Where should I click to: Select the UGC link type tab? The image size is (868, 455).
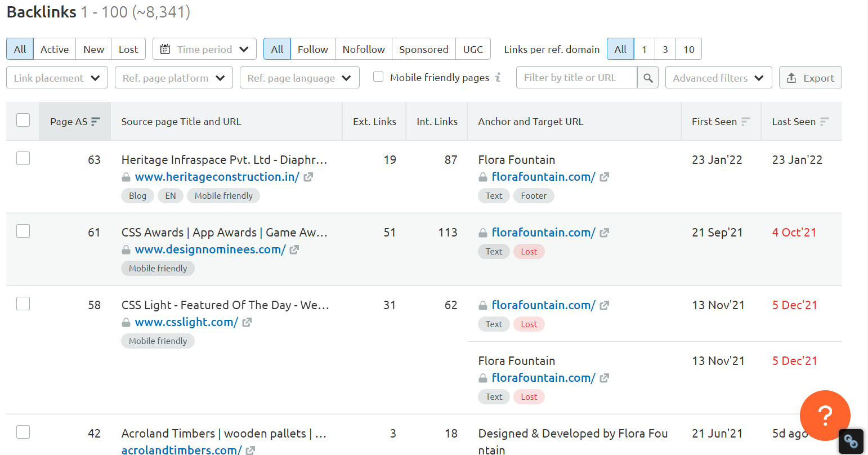[473, 49]
